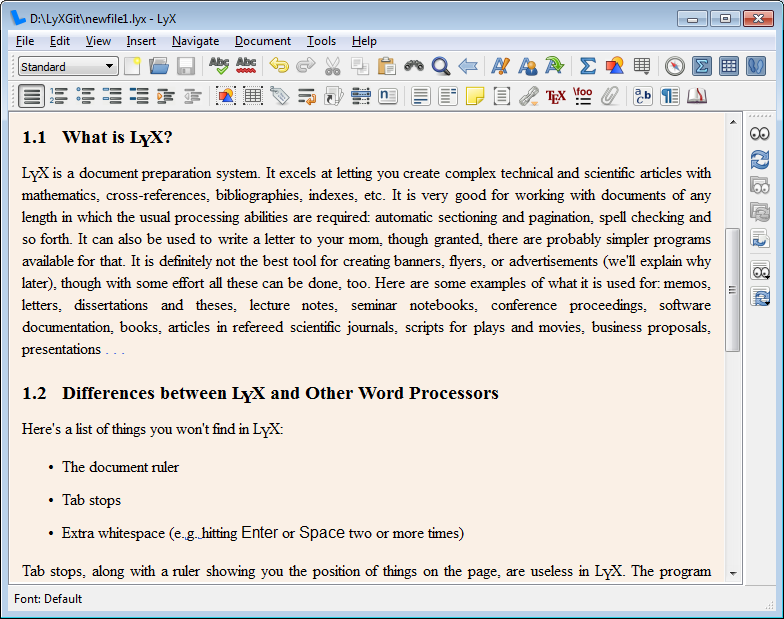The width and height of the screenshot is (784, 619).
Task: Decrease paragraph depth icon
Action: (192, 96)
